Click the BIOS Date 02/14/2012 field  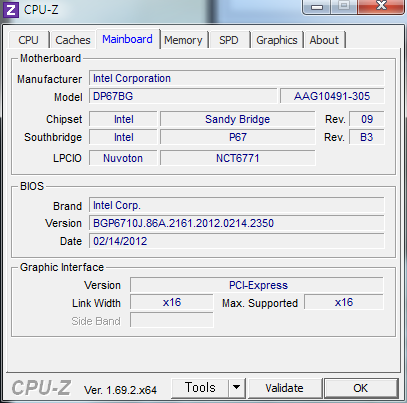tap(236, 241)
